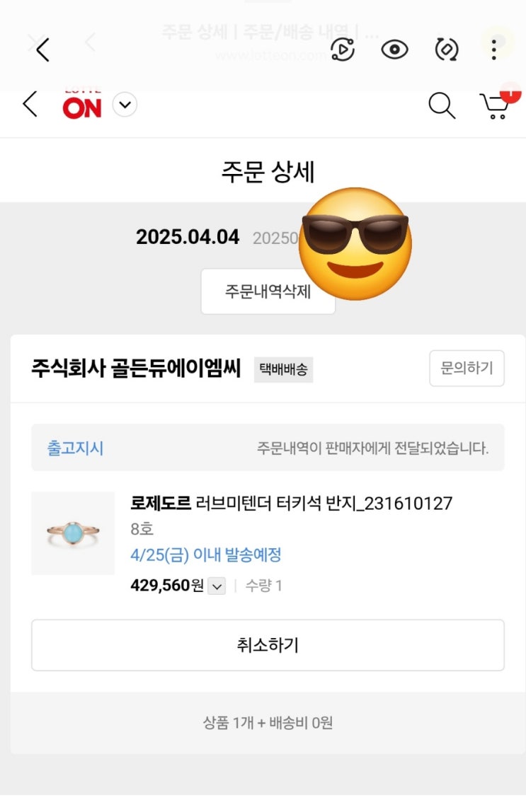Viewport: 526px width, 812px height.
Task: Toggle the eye visibility icon
Action: coord(395,50)
